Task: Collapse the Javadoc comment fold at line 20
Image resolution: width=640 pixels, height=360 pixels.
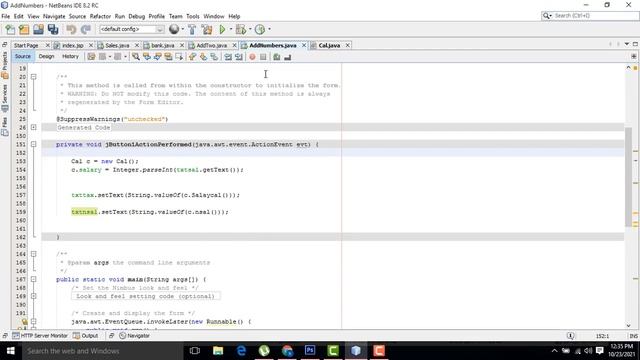Action: tap(33, 77)
